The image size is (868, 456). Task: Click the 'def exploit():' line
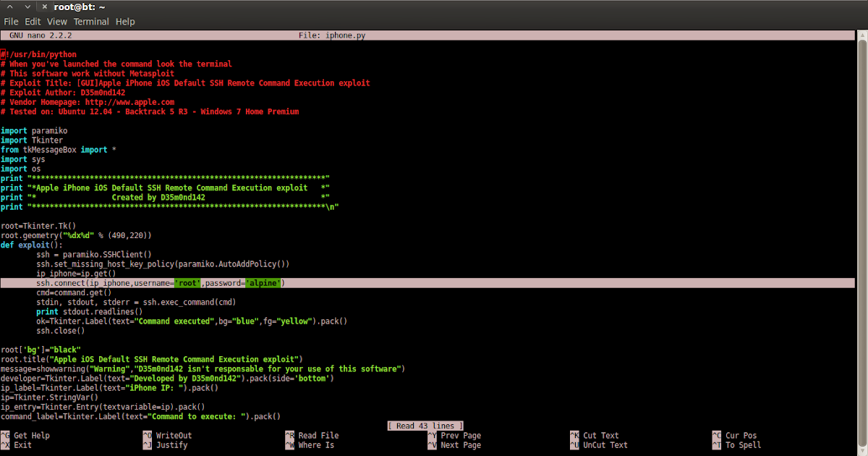coord(32,245)
